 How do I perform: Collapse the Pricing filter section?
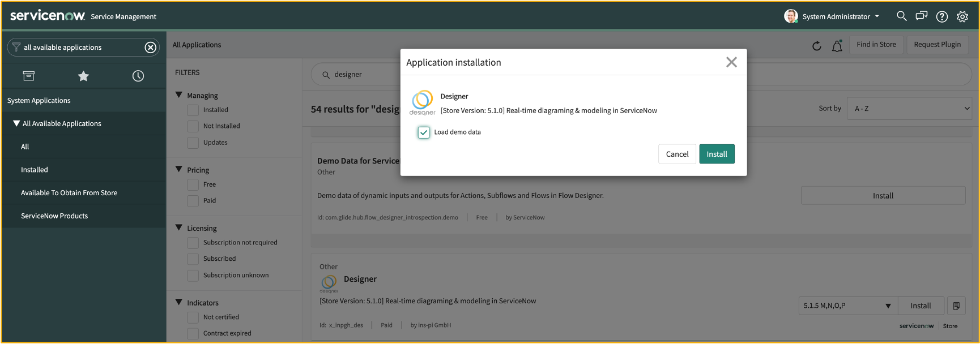click(x=179, y=169)
